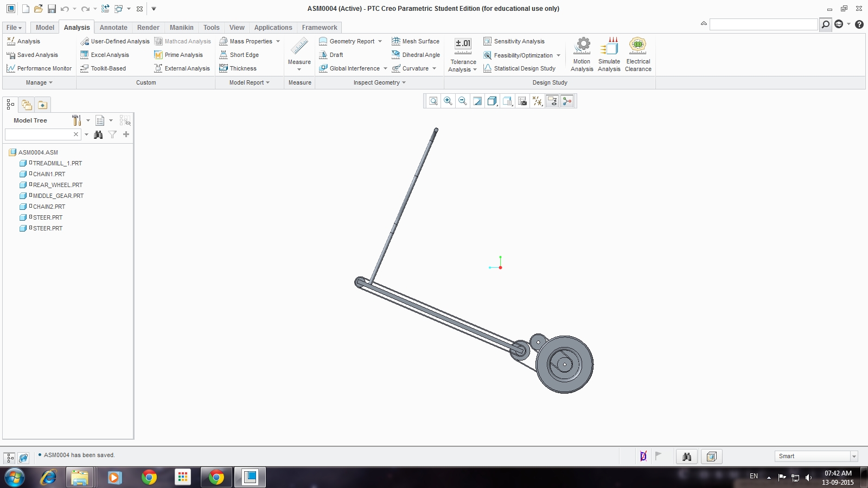The height and width of the screenshot is (488, 868).
Task: Expand the Inspect Geometry group
Action: click(380, 82)
